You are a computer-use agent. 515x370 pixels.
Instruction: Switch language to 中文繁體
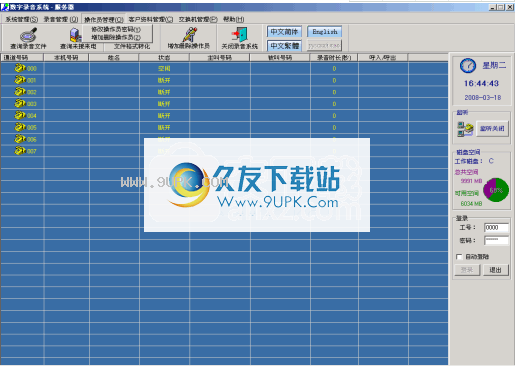[x=284, y=45]
